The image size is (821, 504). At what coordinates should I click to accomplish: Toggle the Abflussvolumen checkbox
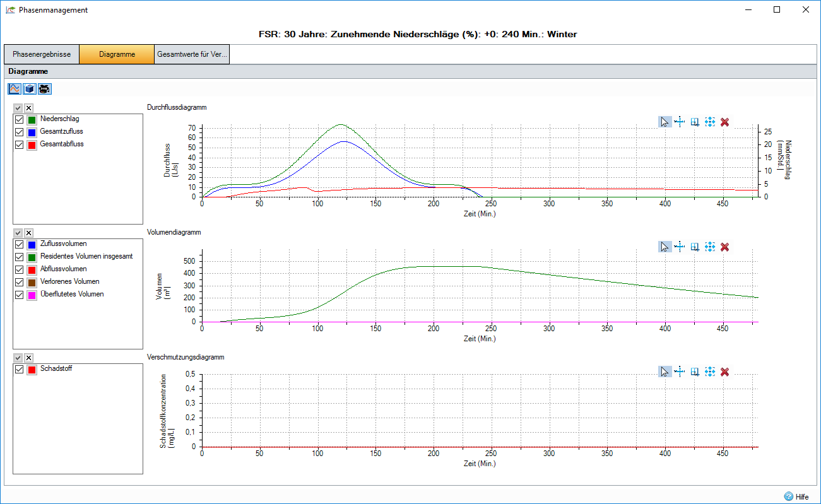pyautogui.click(x=19, y=269)
